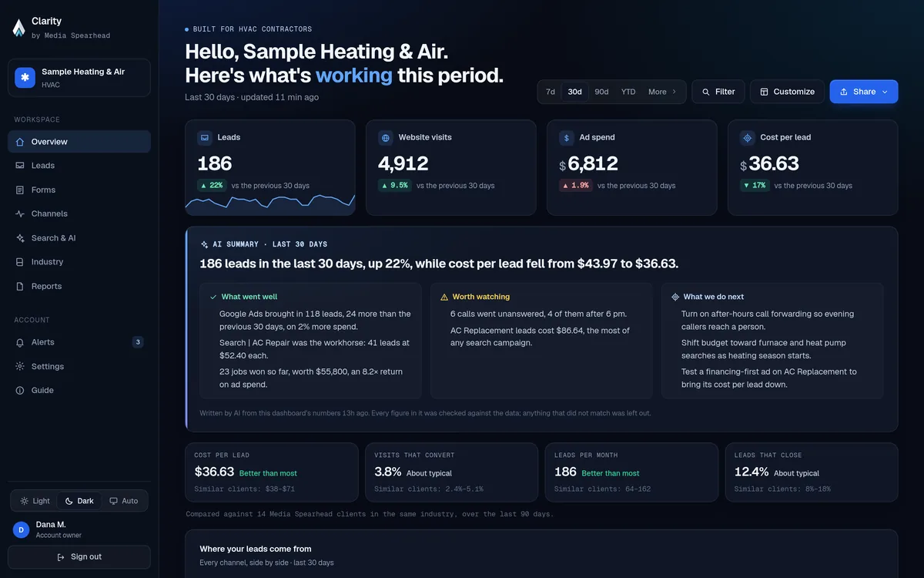The height and width of the screenshot is (578, 924).
Task: Click the What we do next diamond icon
Action: pyautogui.click(x=675, y=297)
